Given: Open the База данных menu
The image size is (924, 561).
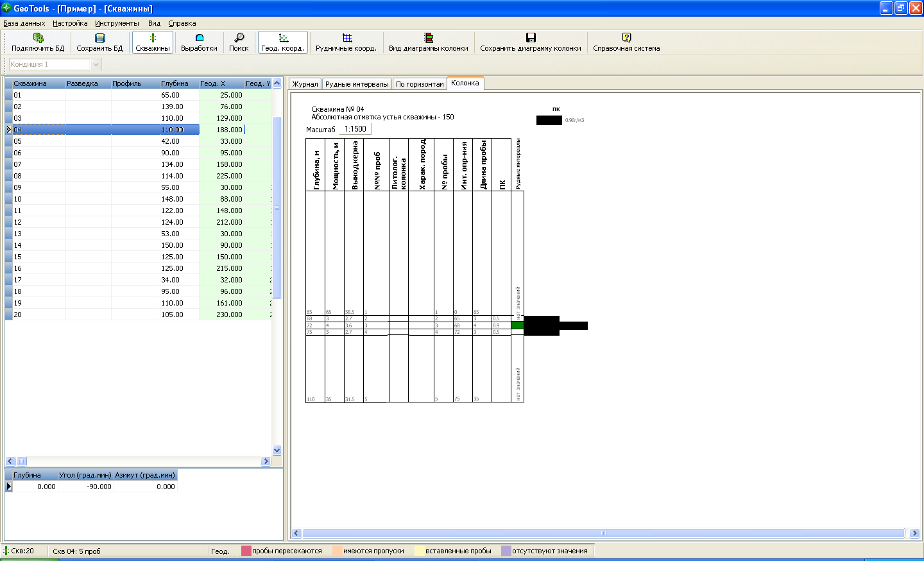Looking at the screenshot, I should 24,23.
